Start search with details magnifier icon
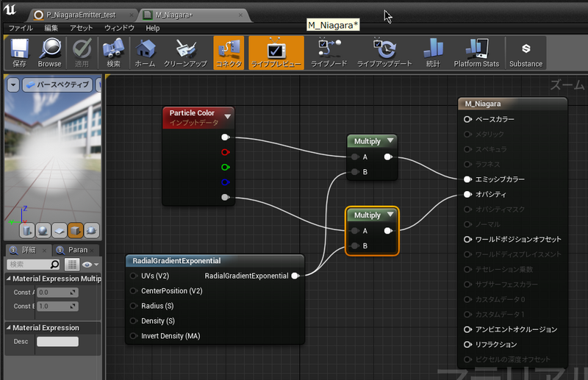The width and height of the screenshot is (588, 380). click(54, 265)
